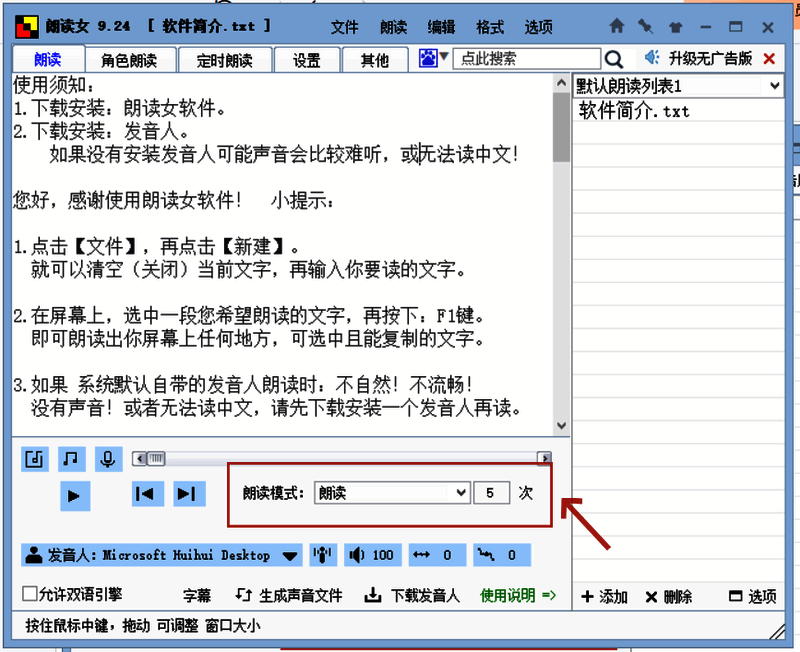Open the search magnifier icon
The width and height of the screenshot is (800, 652).
coord(614,59)
